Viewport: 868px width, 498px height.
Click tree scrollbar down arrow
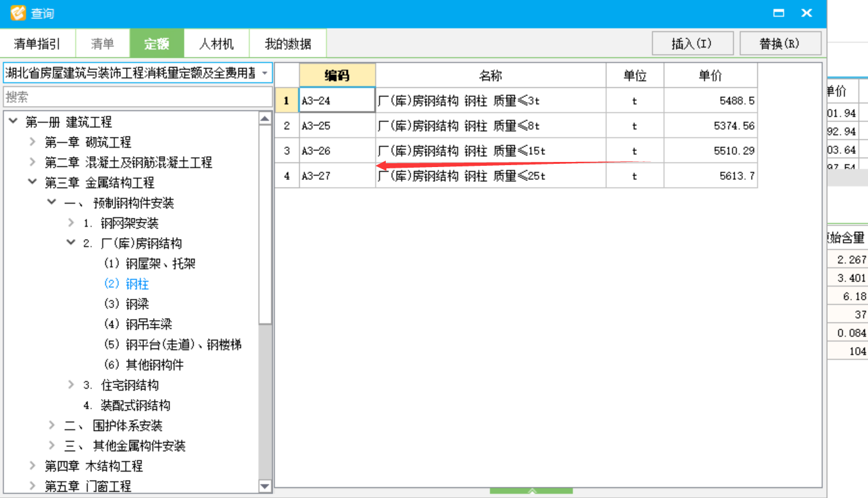pos(266,486)
